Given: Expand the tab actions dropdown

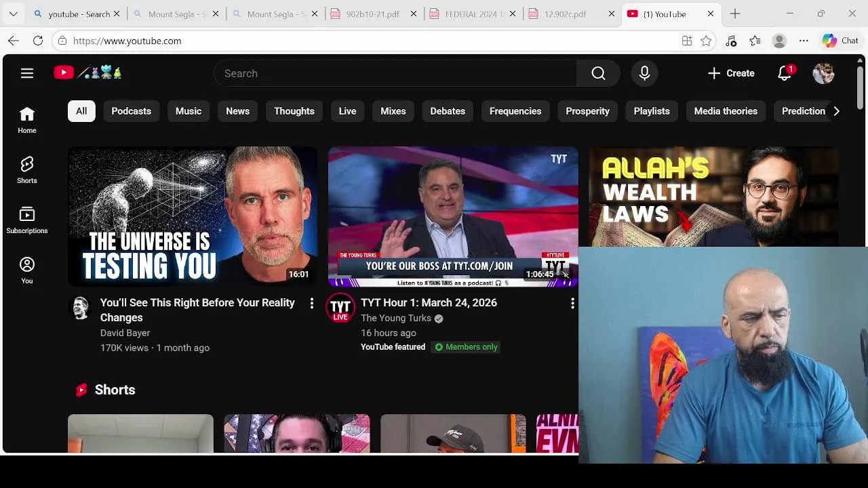Looking at the screenshot, I should point(14,14).
